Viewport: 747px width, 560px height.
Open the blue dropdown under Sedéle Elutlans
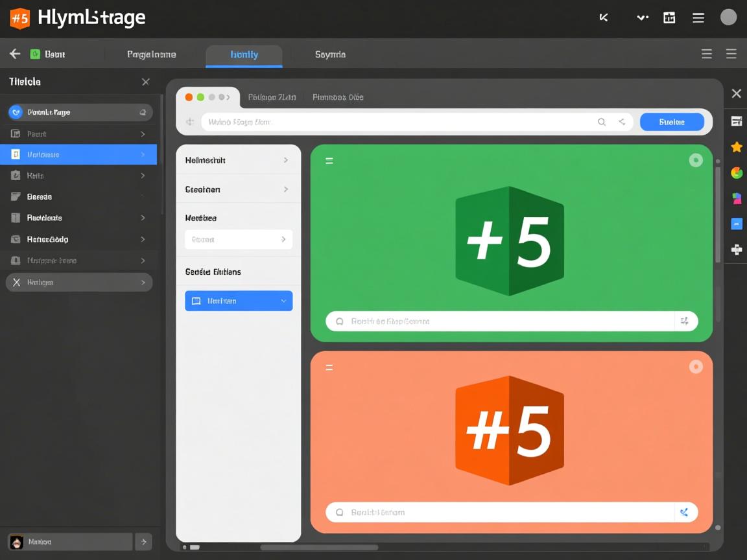pyautogui.click(x=239, y=301)
